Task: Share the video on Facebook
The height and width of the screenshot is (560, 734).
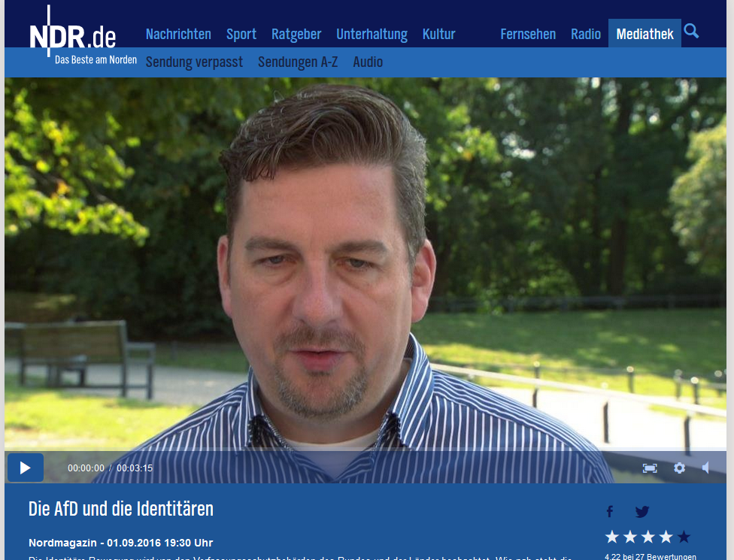Action: point(609,511)
